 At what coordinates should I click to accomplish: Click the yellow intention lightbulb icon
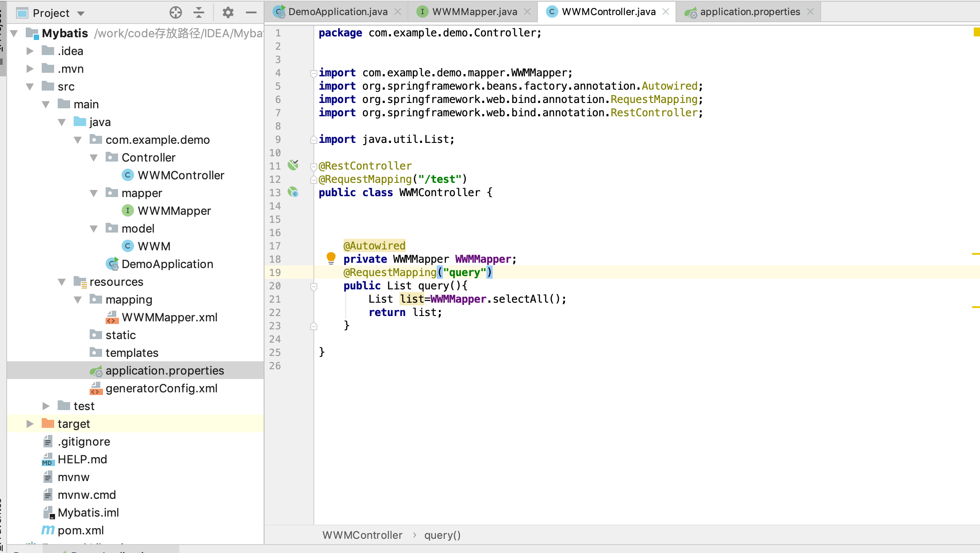331,257
